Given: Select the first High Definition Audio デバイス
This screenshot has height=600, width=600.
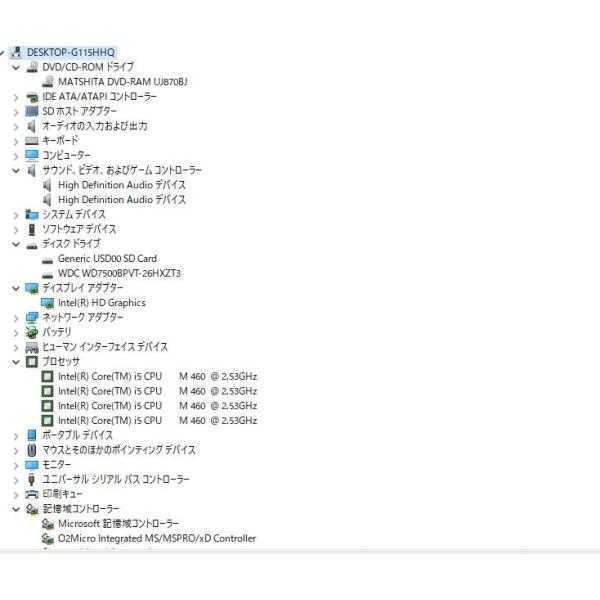Looking at the screenshot, I should coord(122,185).
